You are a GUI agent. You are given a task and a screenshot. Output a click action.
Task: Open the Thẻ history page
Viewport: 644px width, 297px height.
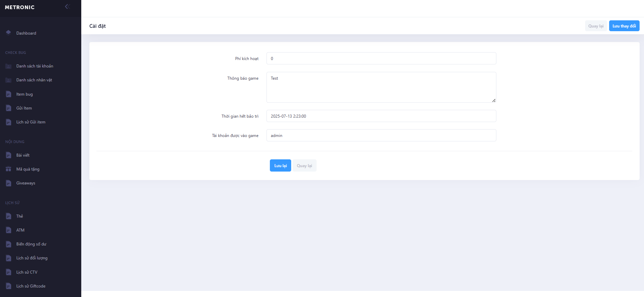(20, 216)
